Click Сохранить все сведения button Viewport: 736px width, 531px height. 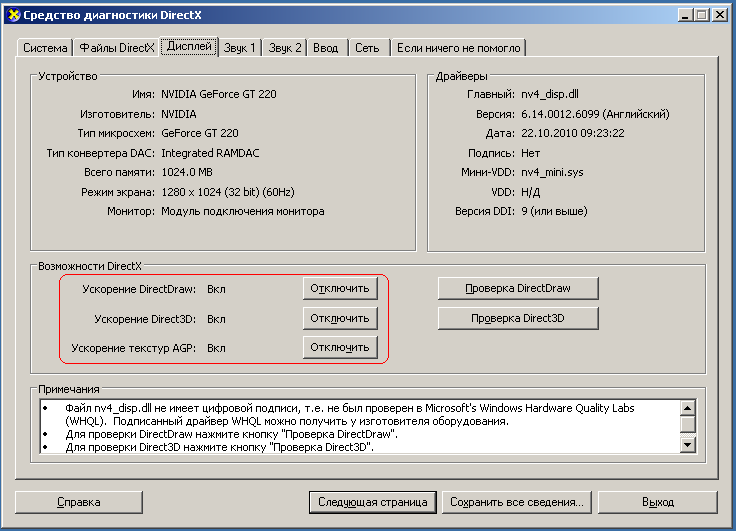point(517,502)
